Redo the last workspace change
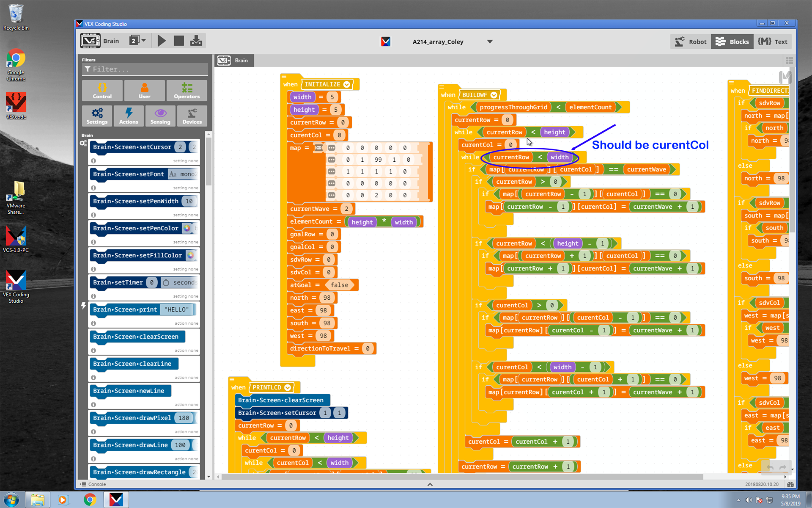Screen dimensions: 812x508 point(783,468)
